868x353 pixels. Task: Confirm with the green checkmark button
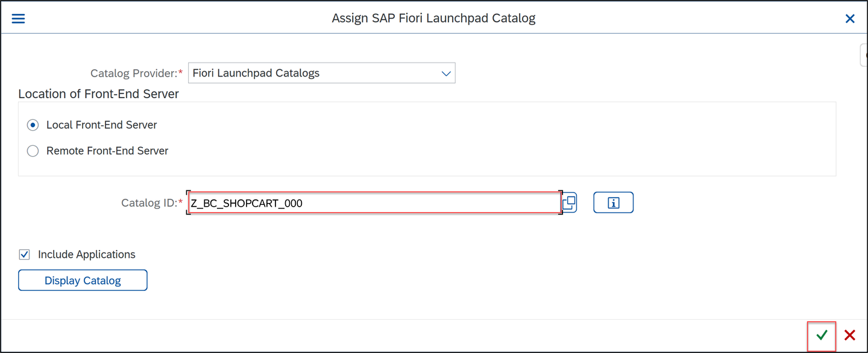pyautogui.click(x=822, y=336)
